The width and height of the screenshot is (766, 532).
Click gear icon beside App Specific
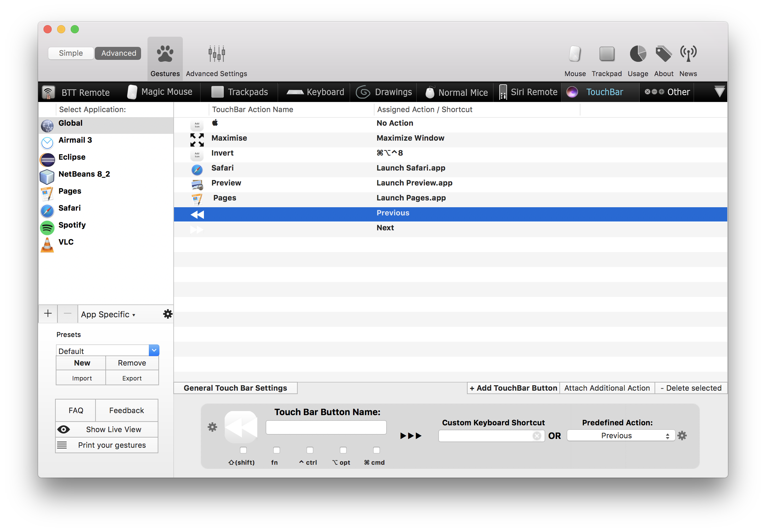[x=168, y=314]
